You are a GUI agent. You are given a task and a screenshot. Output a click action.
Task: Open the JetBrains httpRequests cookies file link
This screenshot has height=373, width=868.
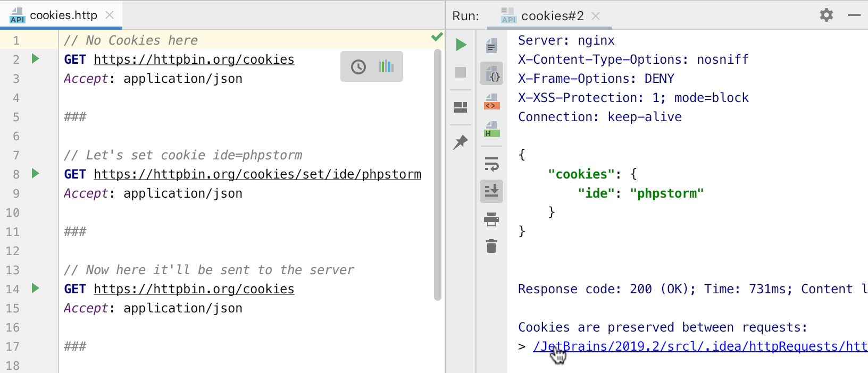(x=700, y=346)
